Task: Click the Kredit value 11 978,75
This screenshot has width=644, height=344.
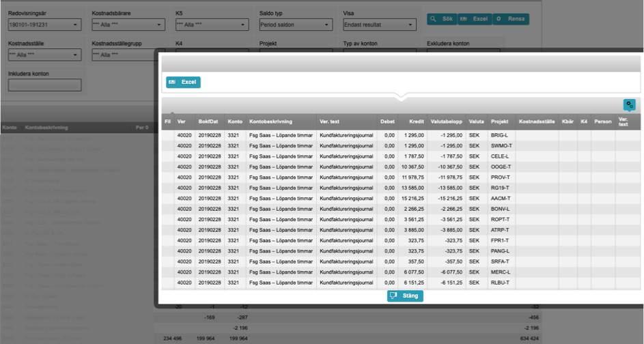Action: click(x=412, y=177)
